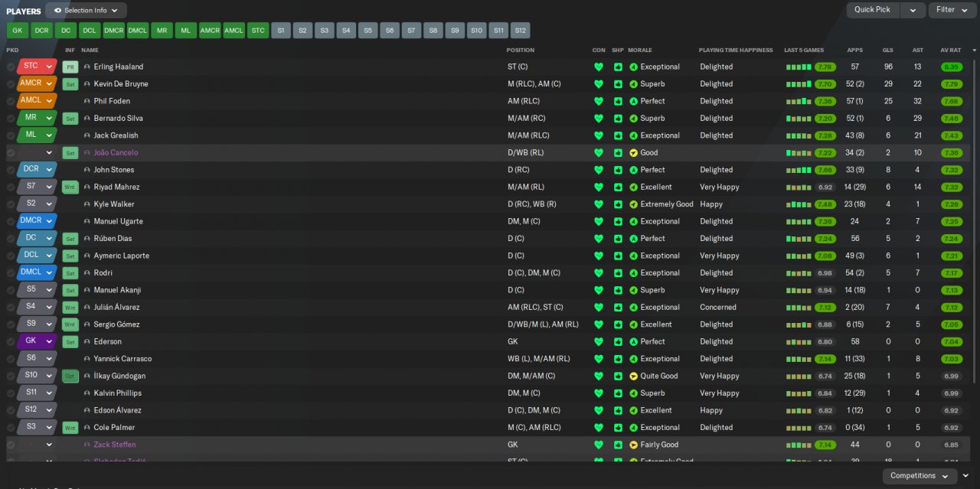Click Phil Foden's morale arrow icon
This screenshot has width=980, height=489.
point(633,101)
